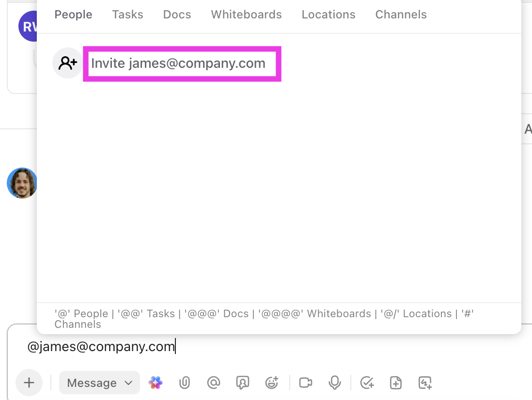This screenshot has height=400, width=532.
Task: Start a video clip recording
Action: point(306,383)
